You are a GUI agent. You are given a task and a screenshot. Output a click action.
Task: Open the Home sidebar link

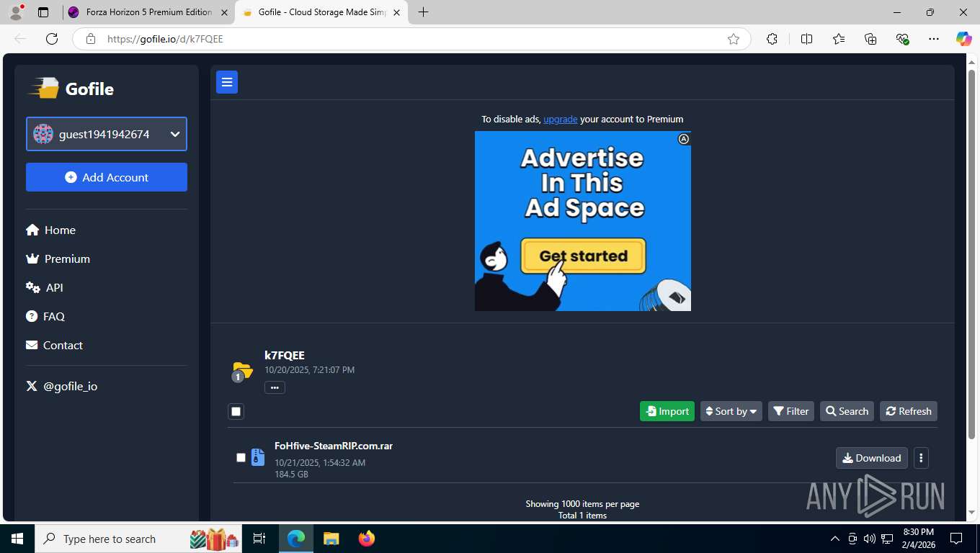pos(50,230)
